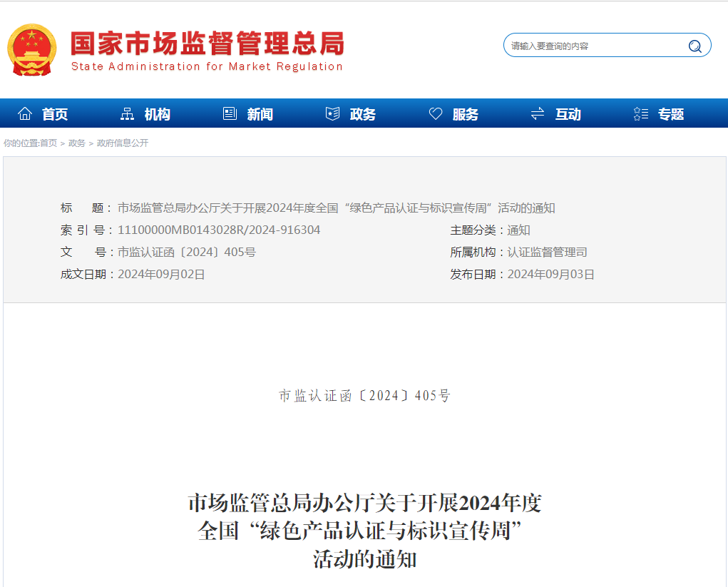Image resolution: width=728 pixels, height=587 pixels.
Task: Click the centered 市监认证函〔2024〕405号 heading
Action: point(364,396)
